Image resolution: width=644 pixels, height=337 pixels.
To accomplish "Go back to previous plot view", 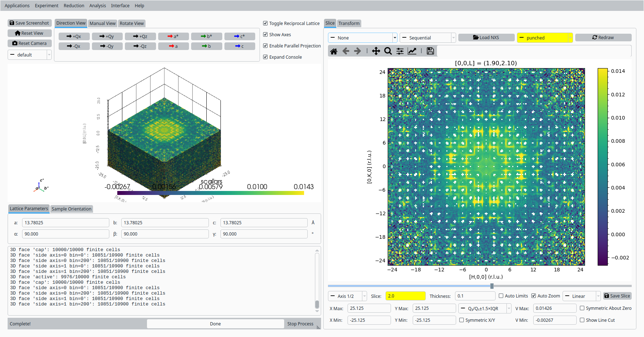I will [x=346, y=51].
